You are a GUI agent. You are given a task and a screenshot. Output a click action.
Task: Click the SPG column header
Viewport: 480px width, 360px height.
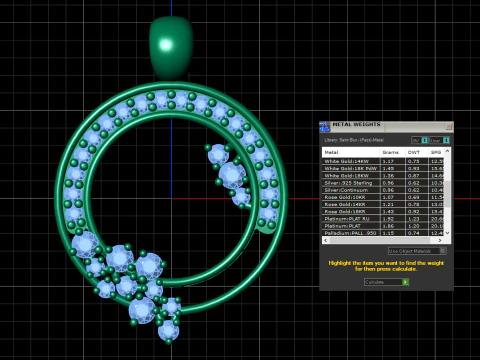tap(436, 152)
